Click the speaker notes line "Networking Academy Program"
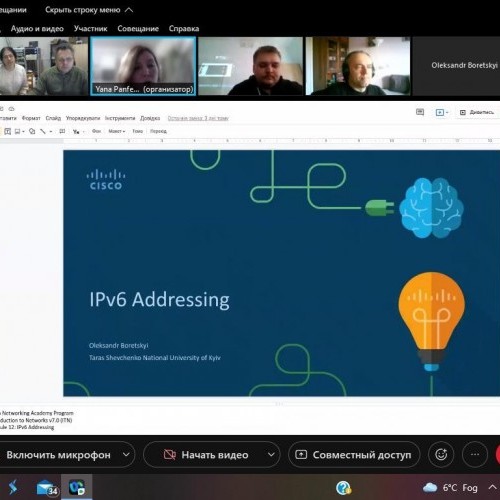Screen dimensions: 500x500 pos(37,413)
